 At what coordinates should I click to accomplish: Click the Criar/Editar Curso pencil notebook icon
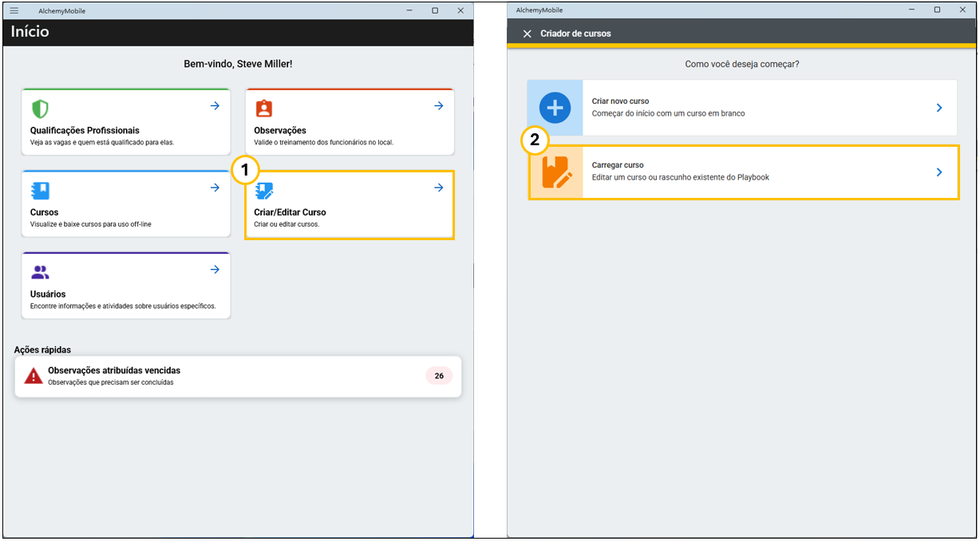point(263,191)
